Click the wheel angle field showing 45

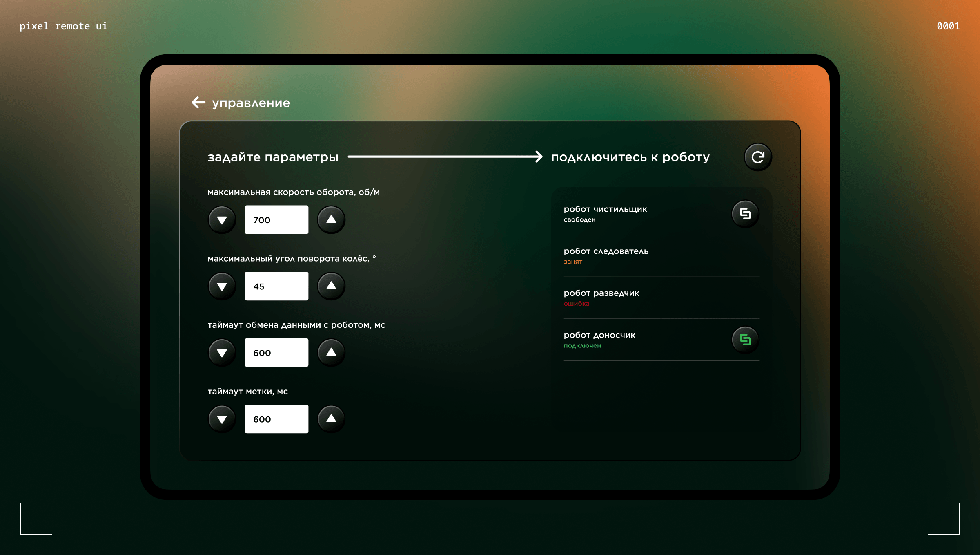point(276,286)
